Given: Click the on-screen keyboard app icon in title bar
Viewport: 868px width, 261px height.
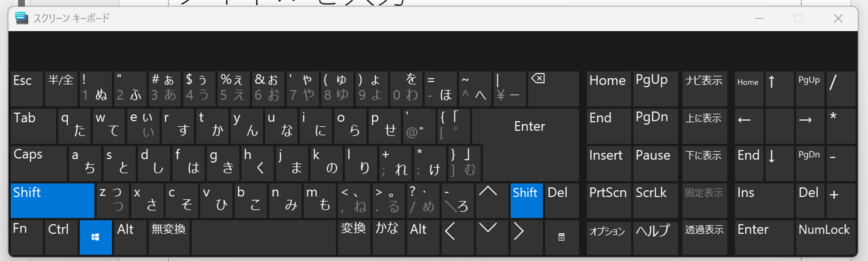Looking at the screenshot, I should click(x=21, y=18).
